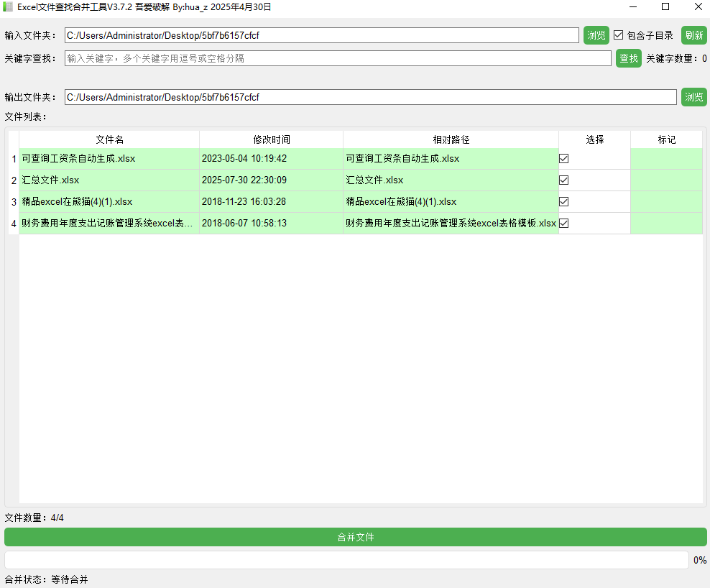This screenshot has width=710, height=588.
Task: Click the 选择 column header
Action: tap(594, 139)
